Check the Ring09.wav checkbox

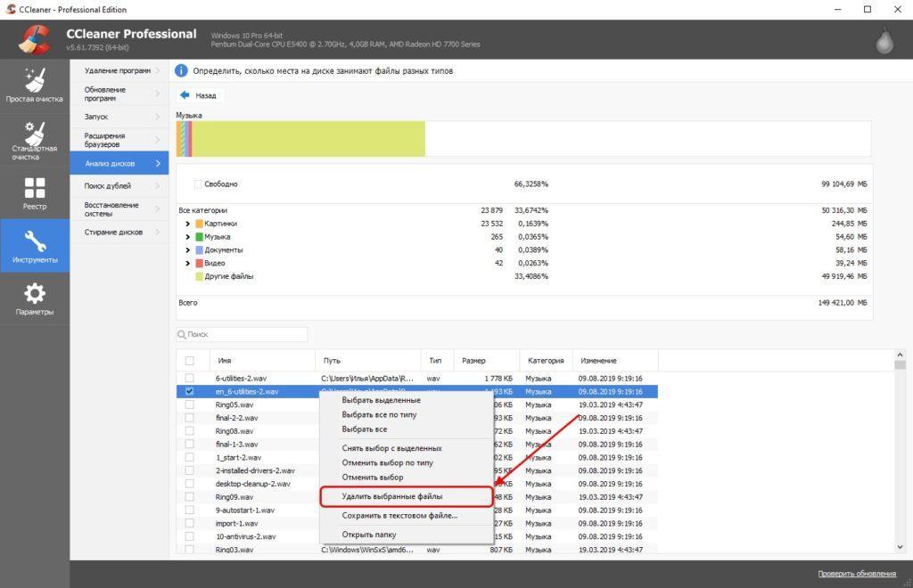click(189, 497)
